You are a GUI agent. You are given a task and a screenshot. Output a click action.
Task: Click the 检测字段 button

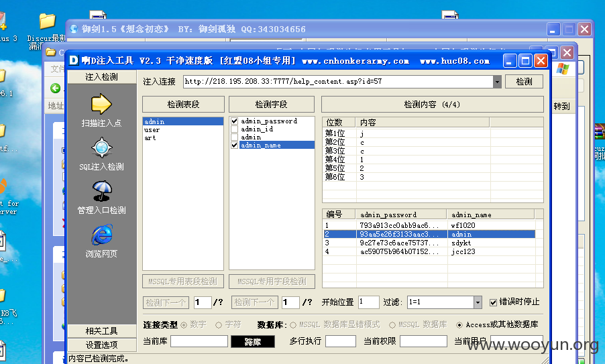(271, 104)
